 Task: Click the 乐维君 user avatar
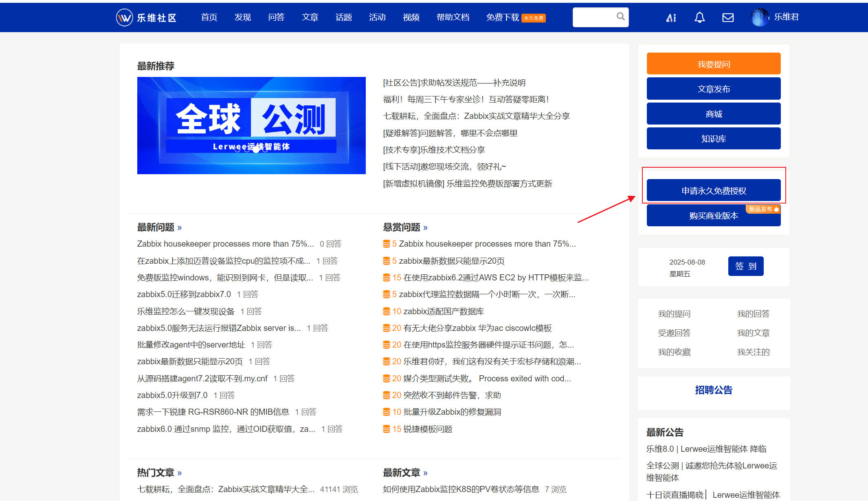coord(760,17)
